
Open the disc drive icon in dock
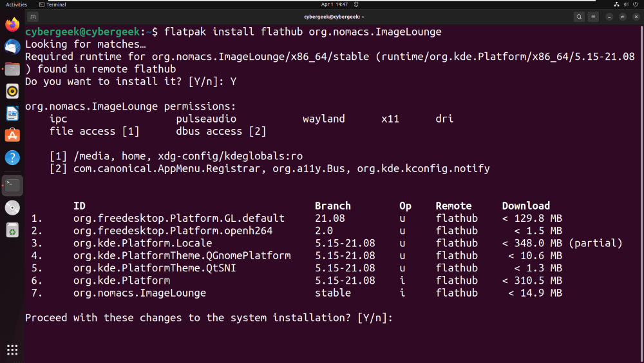(x=12, y=208)
